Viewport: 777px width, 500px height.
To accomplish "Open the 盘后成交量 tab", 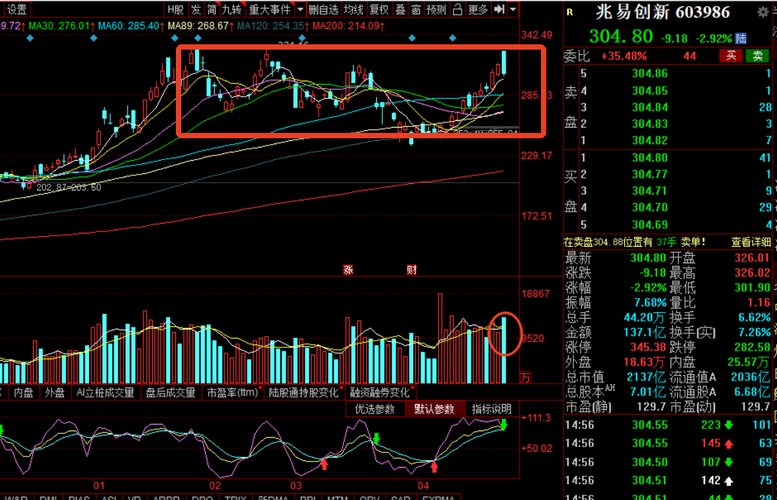I will point(170,392).
